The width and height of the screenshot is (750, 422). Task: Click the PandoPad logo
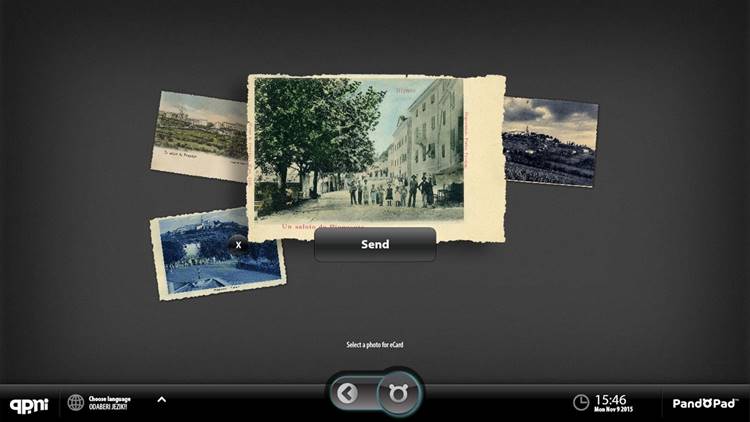point(705,403)
